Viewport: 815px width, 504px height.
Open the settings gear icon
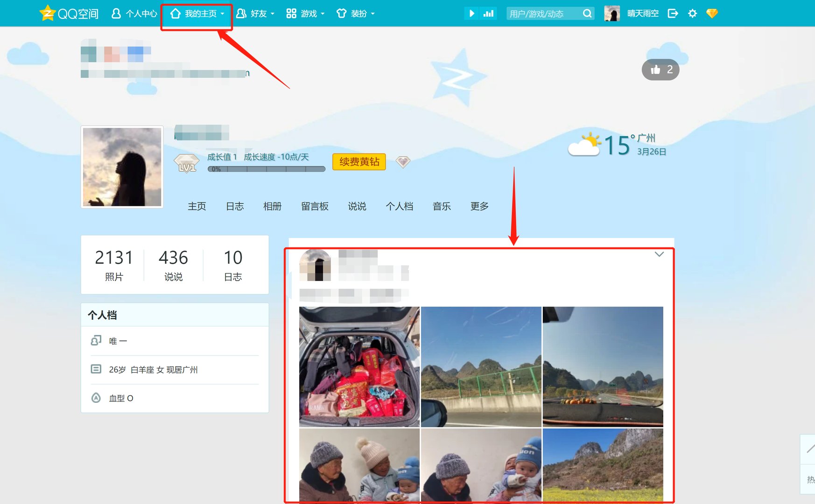[x=692, y=14]
